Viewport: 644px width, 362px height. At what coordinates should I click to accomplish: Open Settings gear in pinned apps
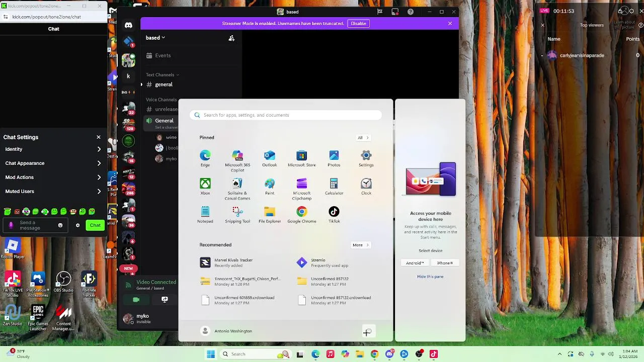(366, 158)
